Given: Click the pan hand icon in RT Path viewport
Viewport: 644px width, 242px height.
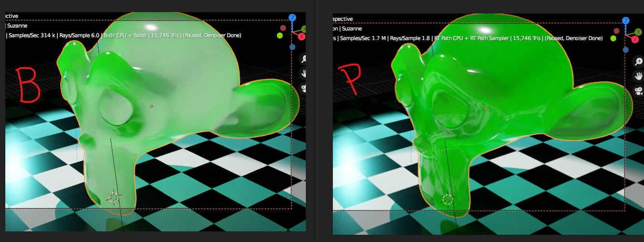Looking at the screenshot, I should [x=638, y=76].
